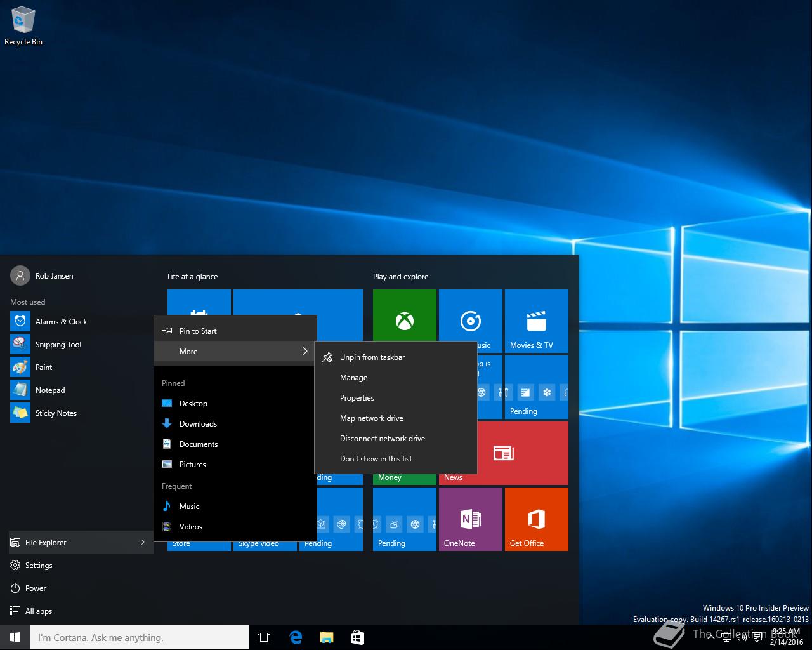Open Properties from submenu
The height and width of the screenshot is (650, 812).
click(x=395, y=397)
